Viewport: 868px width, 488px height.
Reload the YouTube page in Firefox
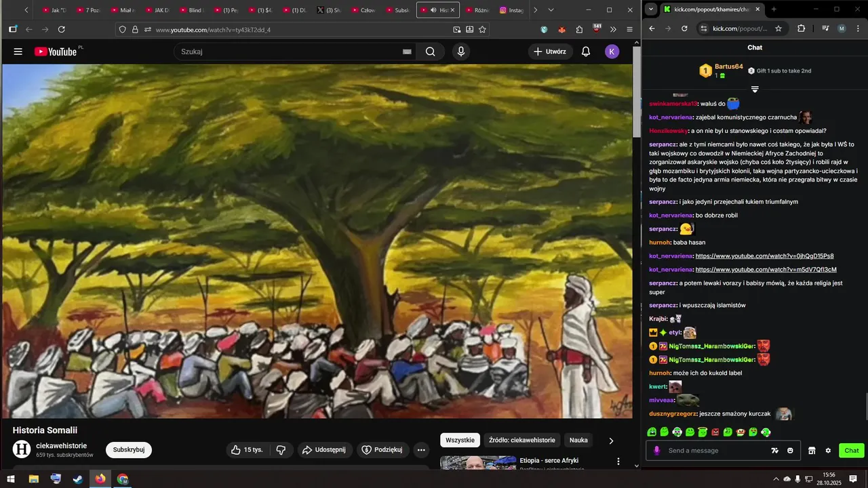click(x=62, y=30)
